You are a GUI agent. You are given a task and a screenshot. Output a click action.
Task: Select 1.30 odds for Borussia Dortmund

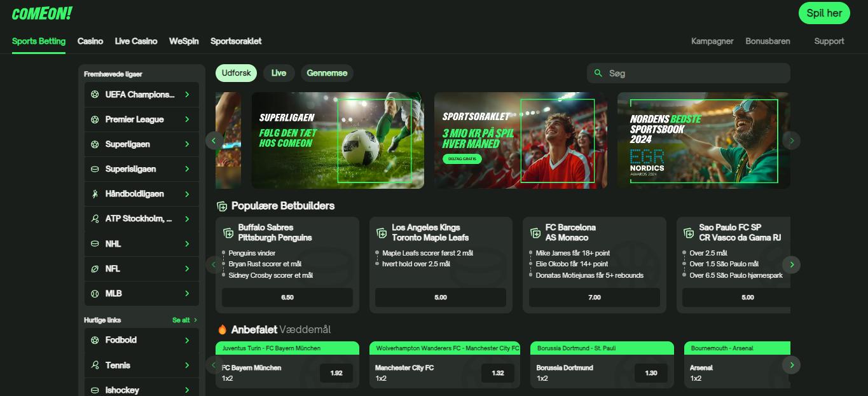(651, 373)
